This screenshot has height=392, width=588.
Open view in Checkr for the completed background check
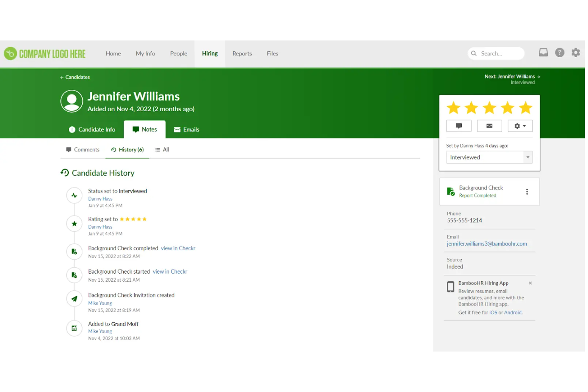coord(178,248)
